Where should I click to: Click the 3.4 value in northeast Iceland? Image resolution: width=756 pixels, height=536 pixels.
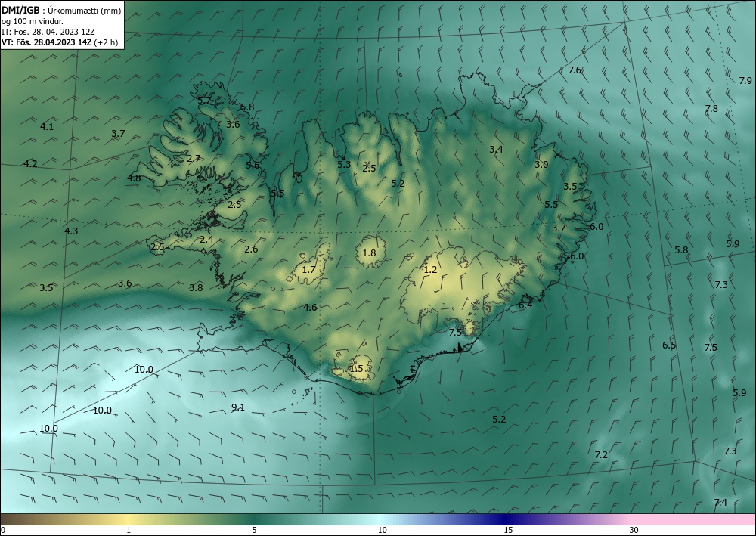point(496,150)
